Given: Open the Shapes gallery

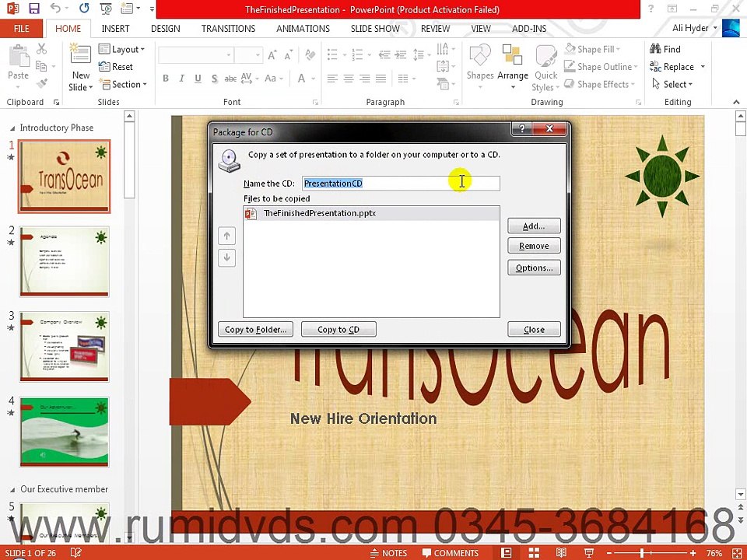Looking at the screenshot, I should [x=480, y=67].
